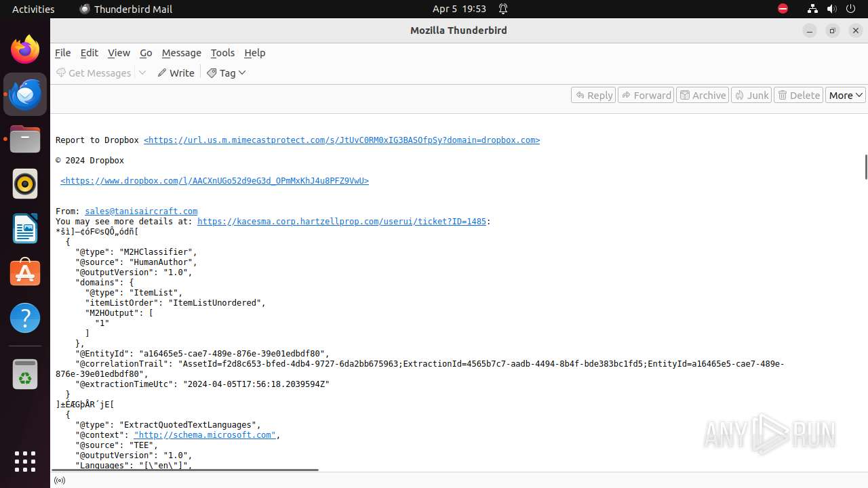
Task: Archive this message
Action: [703, 95]
